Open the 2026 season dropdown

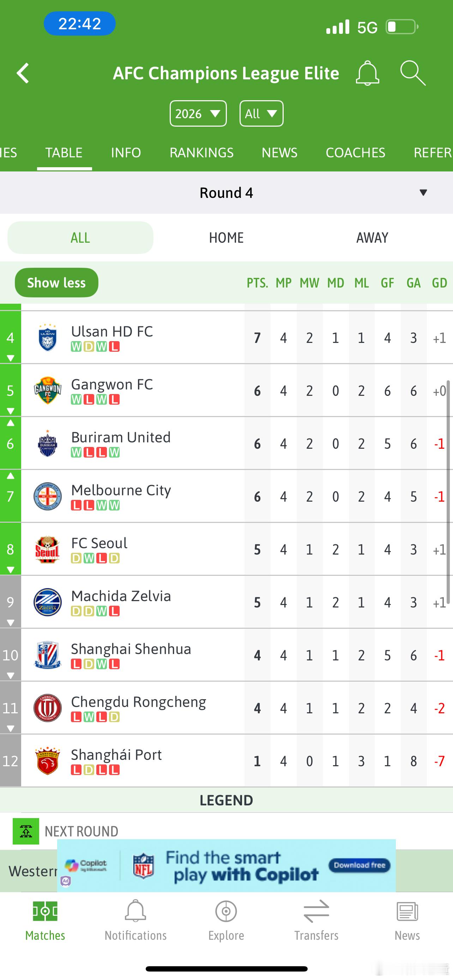coord(198,113)
